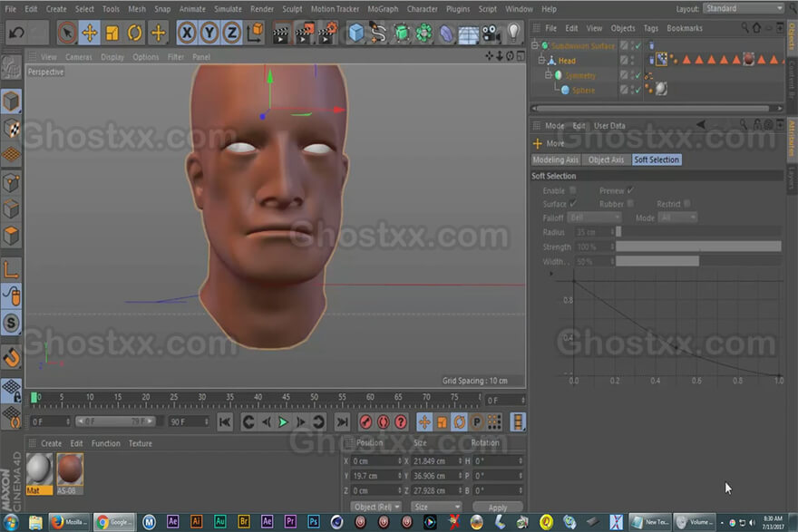Go to start of animation
The image size is (798, 532).
[225, 422]
